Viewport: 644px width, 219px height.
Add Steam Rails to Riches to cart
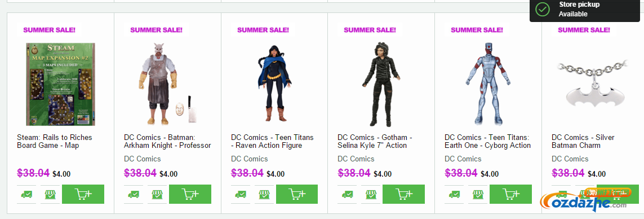83,194
